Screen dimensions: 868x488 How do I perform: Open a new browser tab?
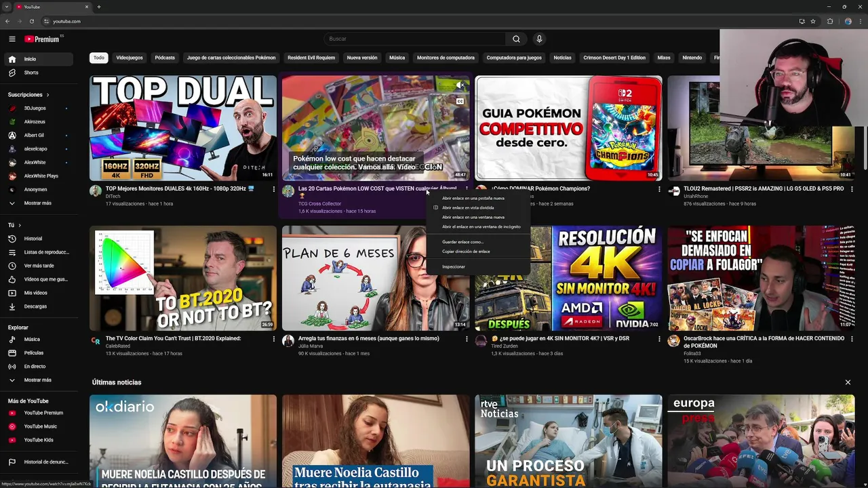[99, 7]
